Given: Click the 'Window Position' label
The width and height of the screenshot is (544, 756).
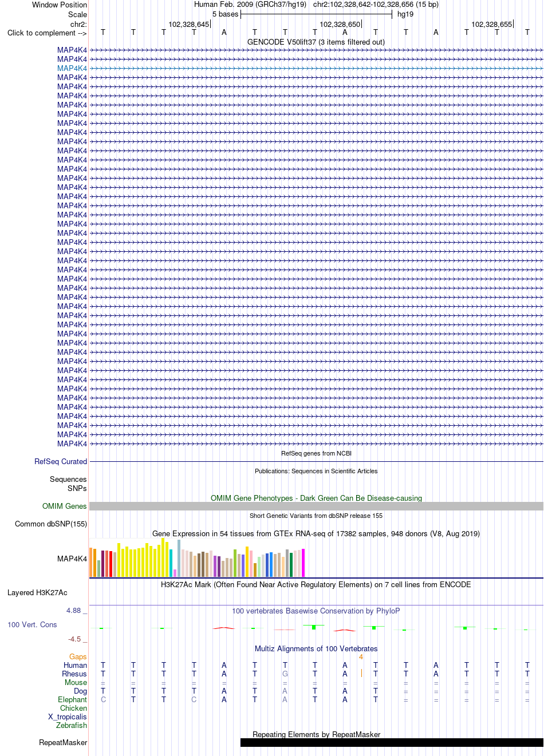Looking at the screenshot, I should coord(60,5).
